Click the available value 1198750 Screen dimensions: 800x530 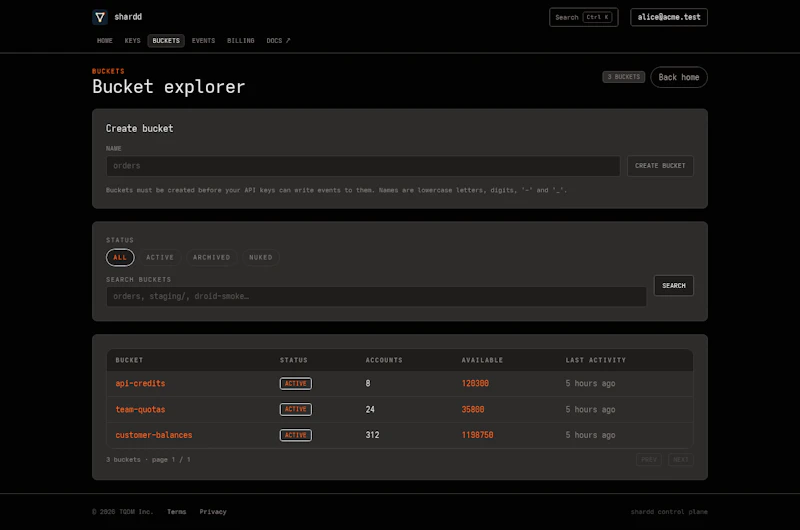(x=478, y=435)
